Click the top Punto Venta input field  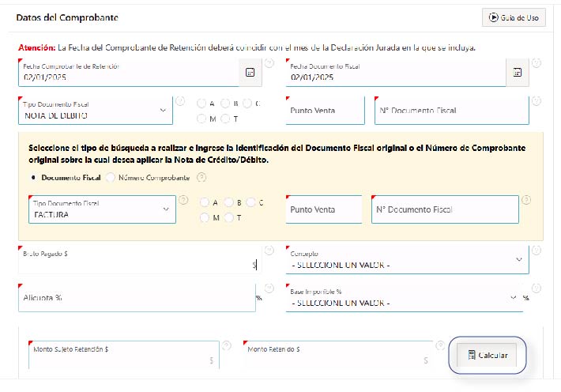(x=325, y=111)
